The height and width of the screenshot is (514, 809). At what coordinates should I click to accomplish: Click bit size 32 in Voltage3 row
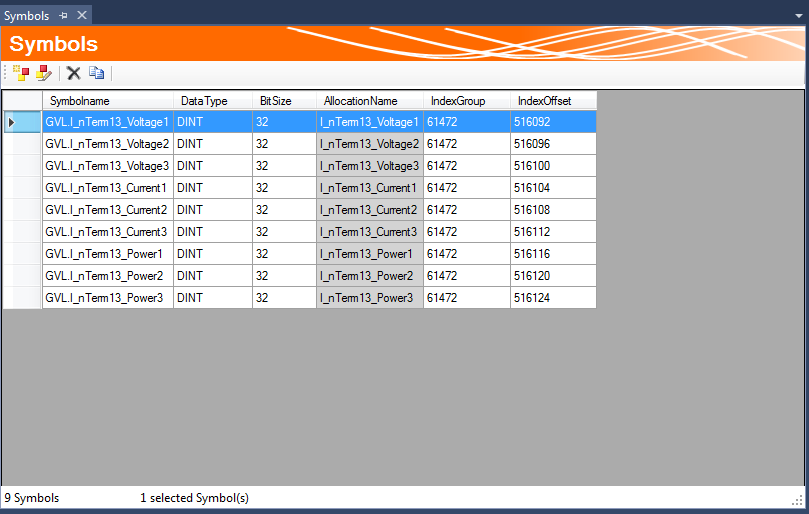284,166
